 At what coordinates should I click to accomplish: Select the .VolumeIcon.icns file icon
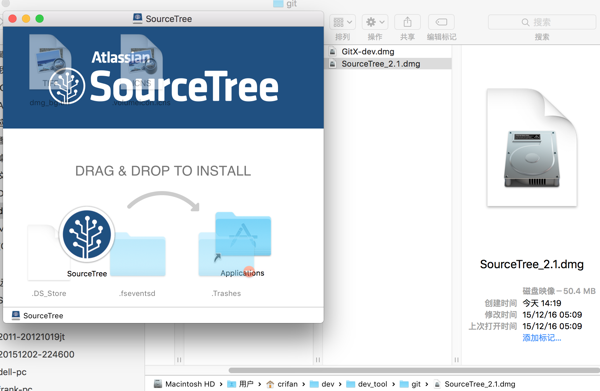[x=142, y=62]
